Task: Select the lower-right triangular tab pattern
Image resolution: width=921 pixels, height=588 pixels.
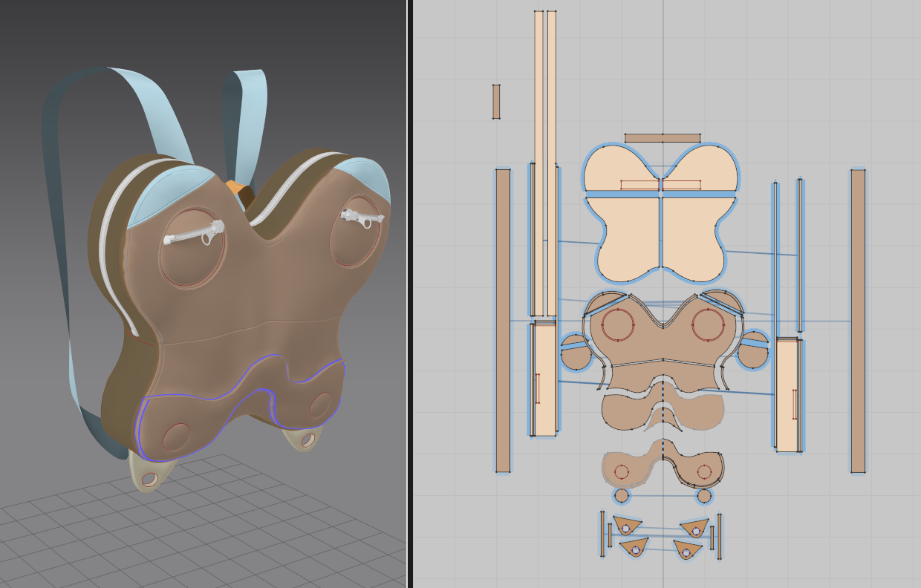Action: [688, 549]
